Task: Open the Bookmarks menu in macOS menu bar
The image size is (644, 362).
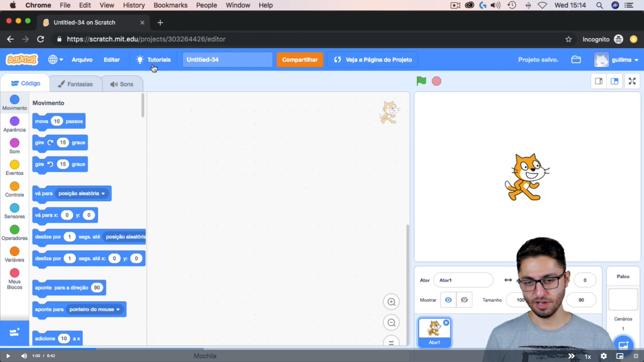Action: click(x=170, y=5)
